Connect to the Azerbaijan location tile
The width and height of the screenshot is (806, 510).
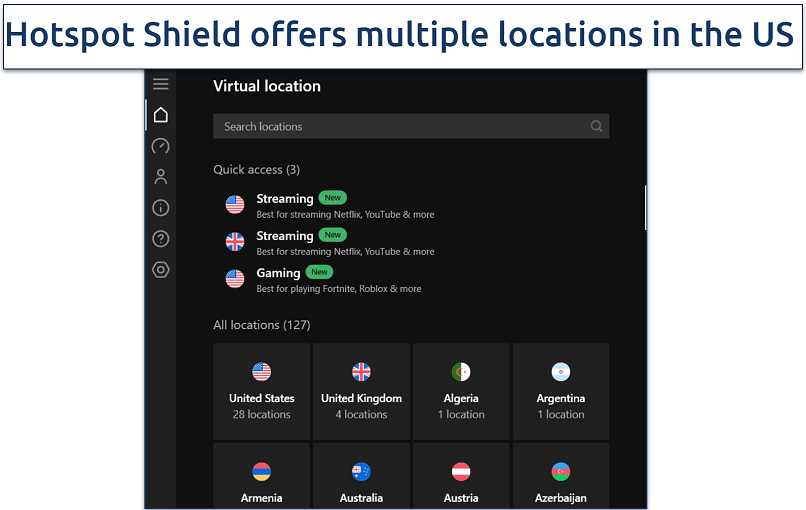coord(560,478)
